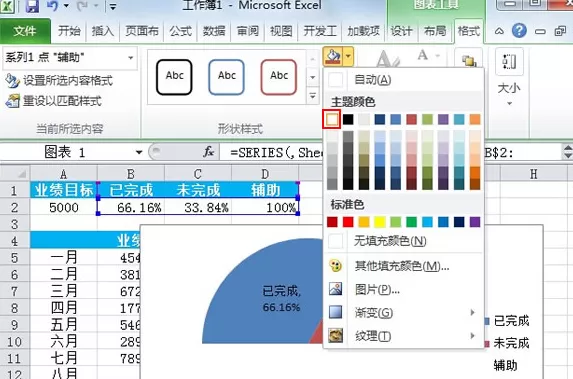This screenshot has width=573, height=379.
Task: Pick the orange theme color swatch
Action: 475,119
